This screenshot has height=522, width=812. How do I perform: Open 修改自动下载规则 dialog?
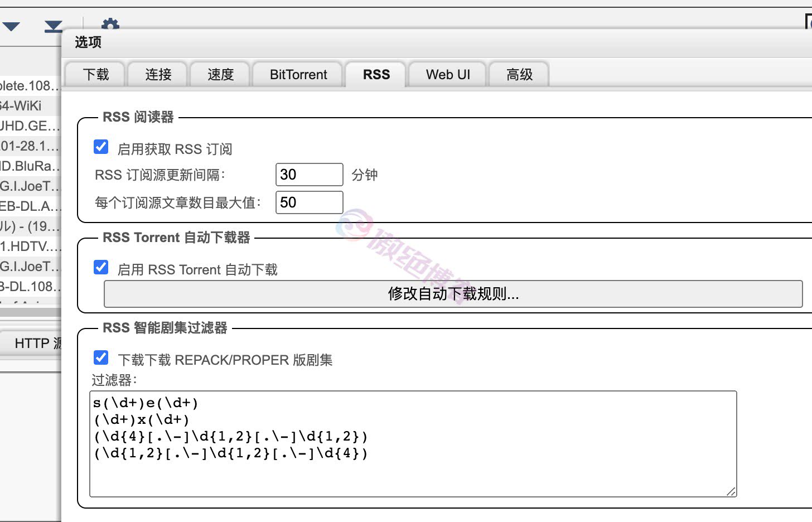click(453, 294)
